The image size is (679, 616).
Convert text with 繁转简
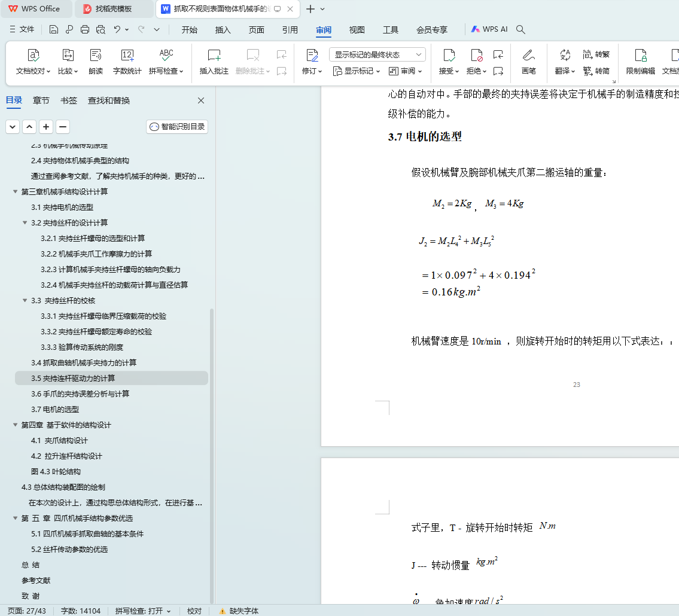596,71
